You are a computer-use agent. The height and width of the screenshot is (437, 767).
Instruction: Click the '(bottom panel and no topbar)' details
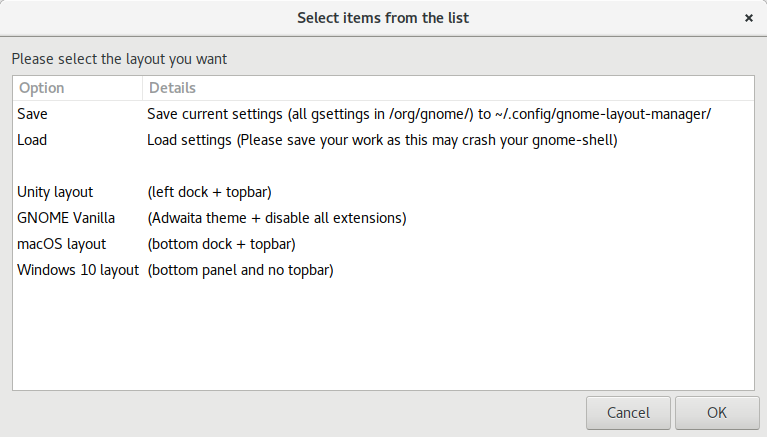[x=240, y=270]
